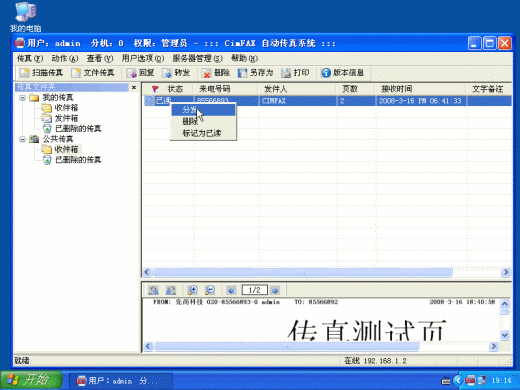Viewport: 520px width, 390px height.
Task: Click the 打印 print toolbar icon
Action: [x=286, y=73]
